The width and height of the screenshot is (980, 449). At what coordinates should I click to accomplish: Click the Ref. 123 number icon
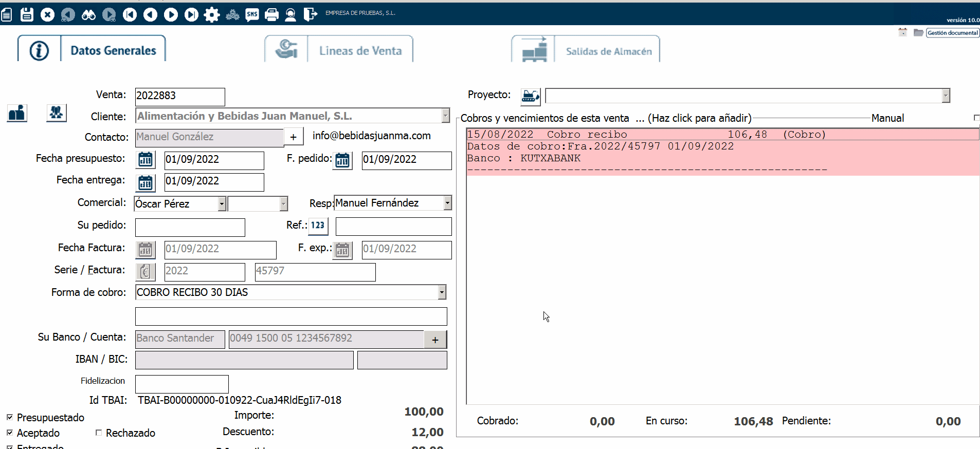click(318, 226)
